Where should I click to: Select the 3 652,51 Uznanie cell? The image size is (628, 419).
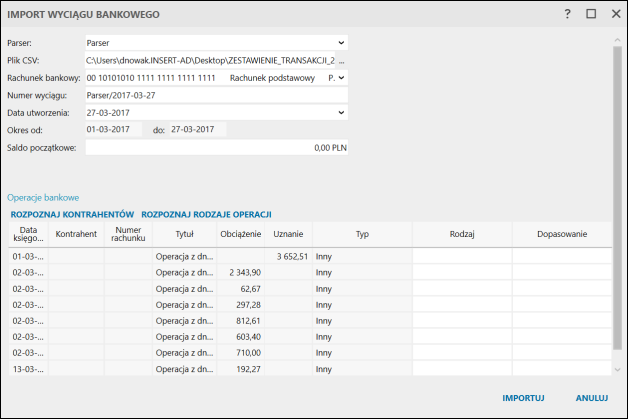[288, 256]
